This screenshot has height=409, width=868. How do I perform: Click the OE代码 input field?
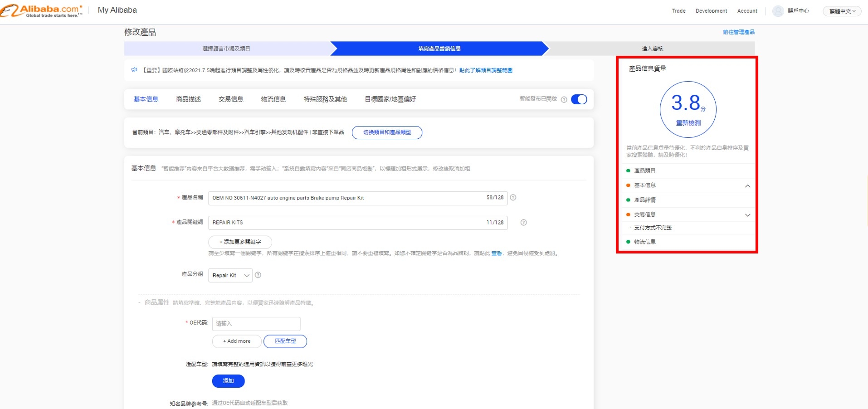coord(256,324)
